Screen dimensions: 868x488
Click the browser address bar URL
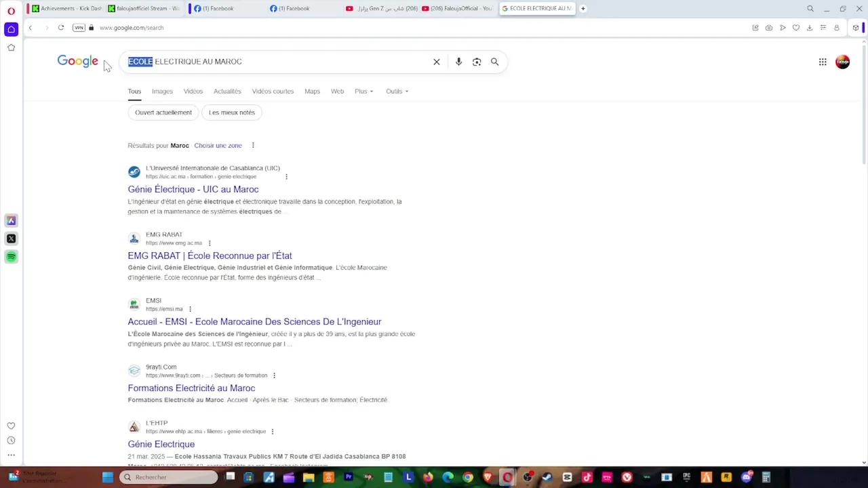(132, 28)
